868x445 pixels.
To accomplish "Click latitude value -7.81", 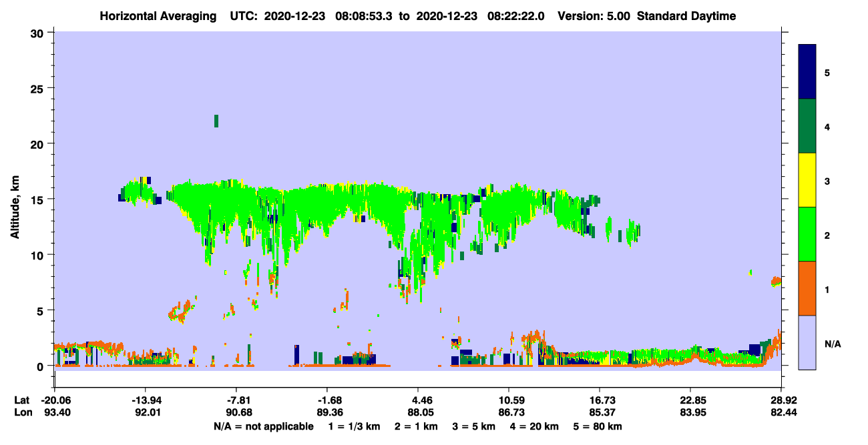I will tap(236, 400).
